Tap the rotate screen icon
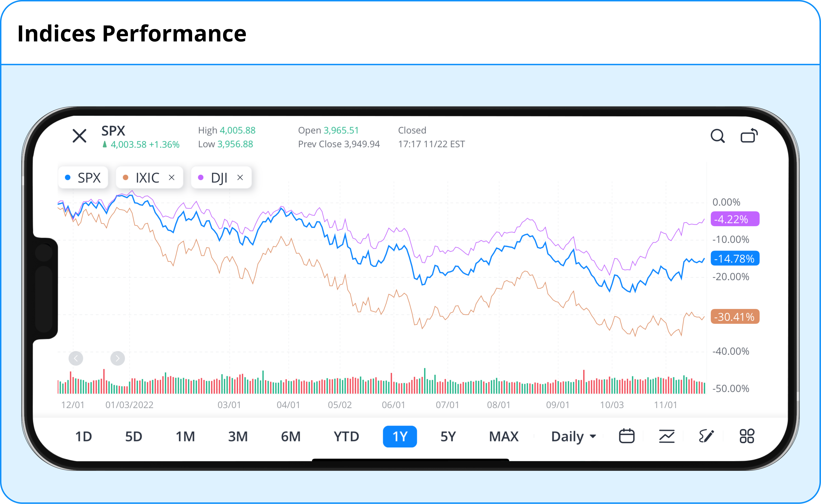The width and height of the screenshot is (821, 504). coord(749,136)
